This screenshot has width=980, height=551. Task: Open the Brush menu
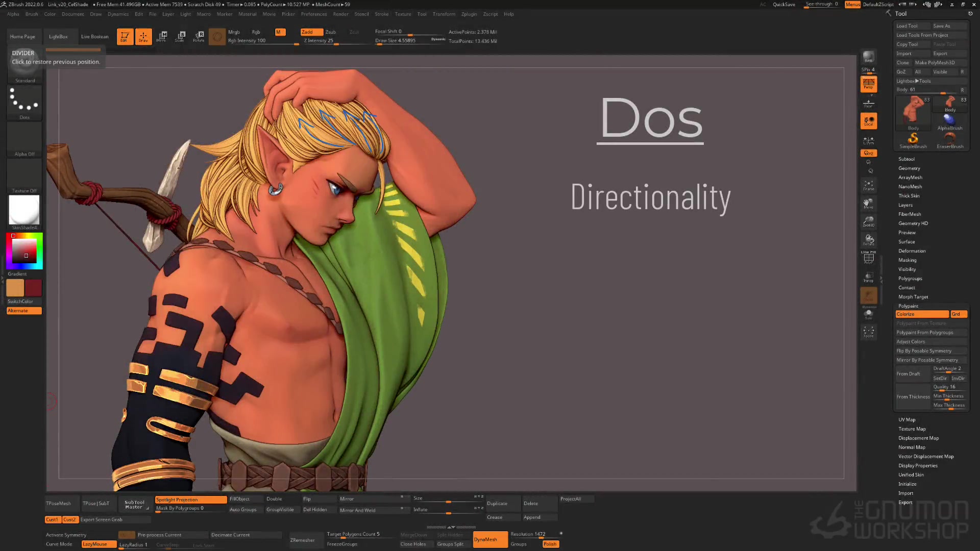point(32,14)
